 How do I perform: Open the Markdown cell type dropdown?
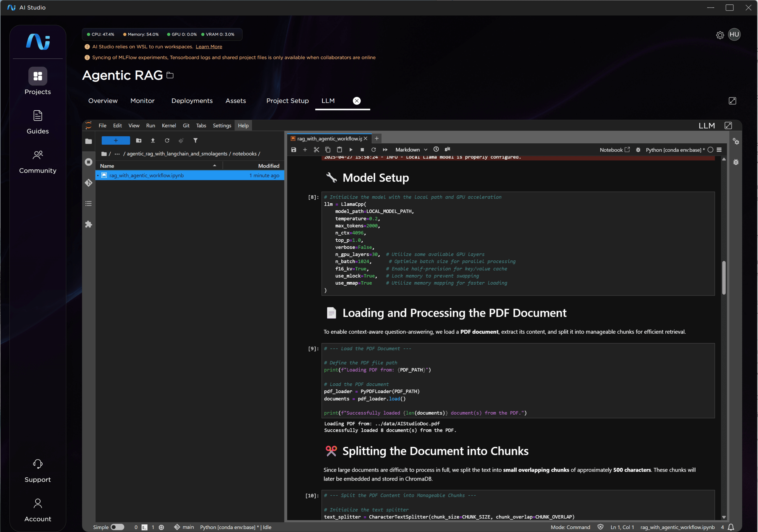click(411, 150)
